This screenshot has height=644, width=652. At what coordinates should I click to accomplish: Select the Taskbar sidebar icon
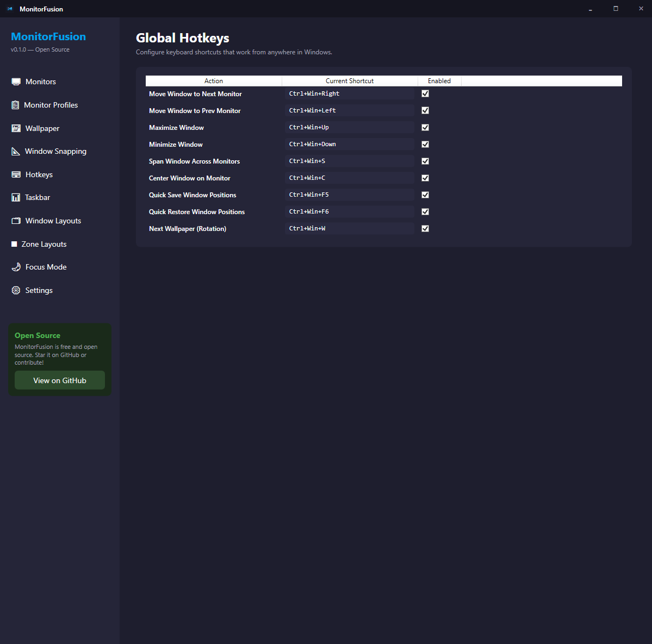(15, 197)
